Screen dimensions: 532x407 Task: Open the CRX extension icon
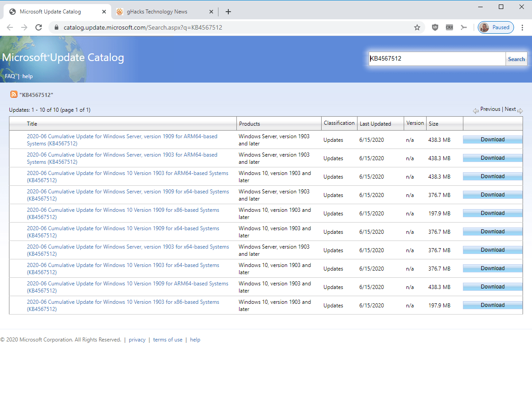[449, 27]
